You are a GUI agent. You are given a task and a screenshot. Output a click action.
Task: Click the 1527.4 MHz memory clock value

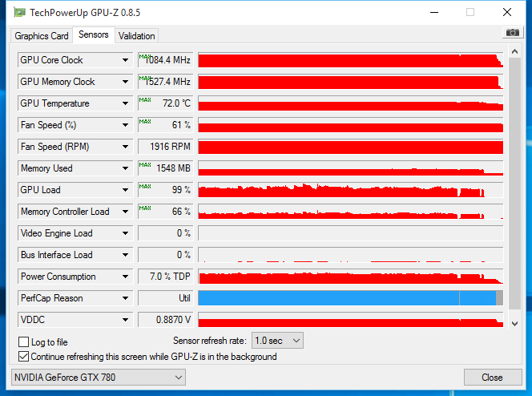pos(166,82)
